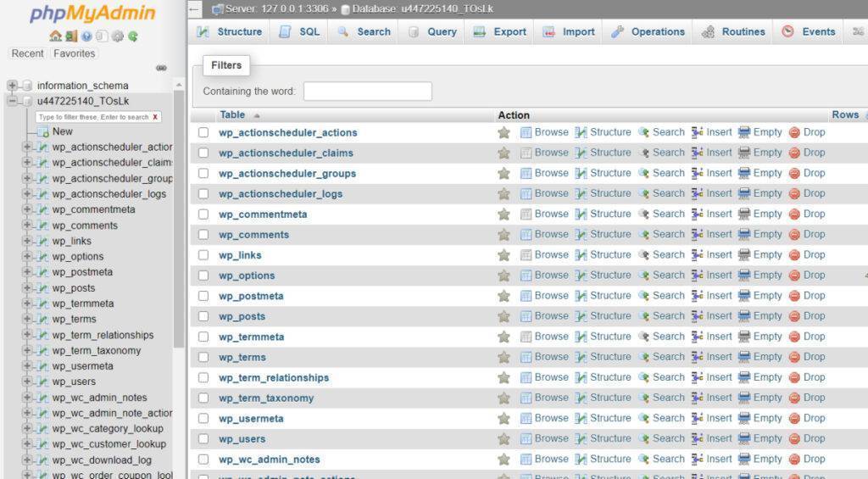868x479 pixels.
Task: Open the Events tab
Action: (809, 32)
